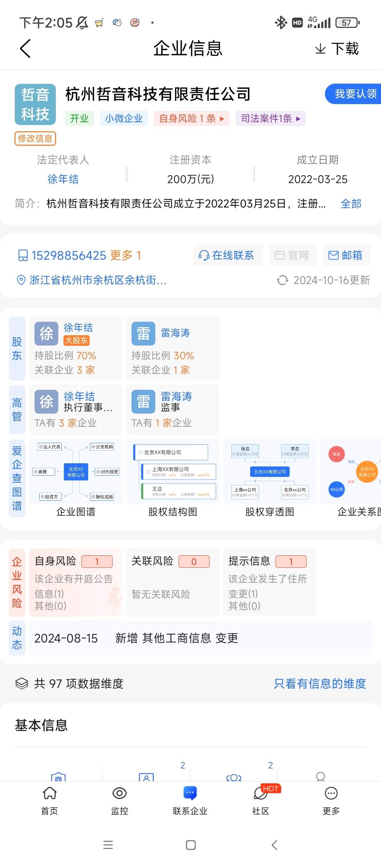Viewport: 381px width, 868px height.
Task: Tap the back arrow in header
Action: tap(25, 49)
